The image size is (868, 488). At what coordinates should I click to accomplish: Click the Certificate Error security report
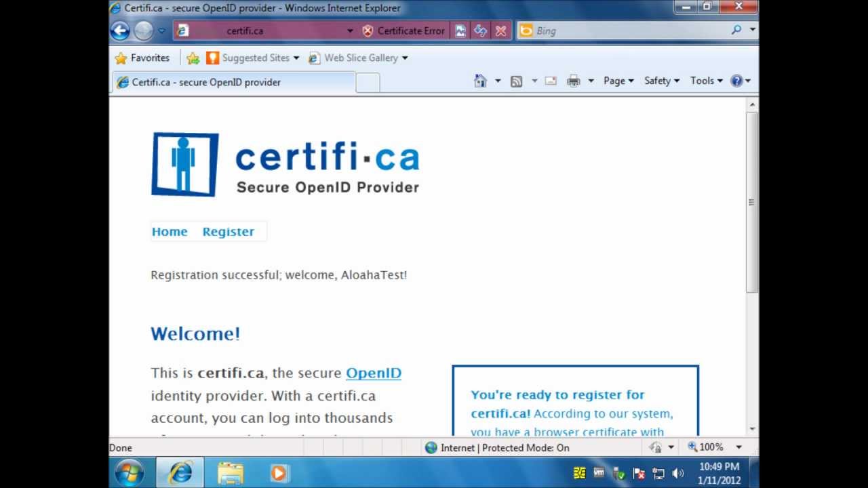click(x=403, y=30)
